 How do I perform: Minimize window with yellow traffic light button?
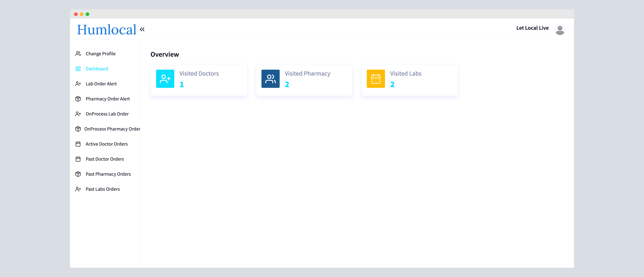pyautogui.click(x=82, y=14)
